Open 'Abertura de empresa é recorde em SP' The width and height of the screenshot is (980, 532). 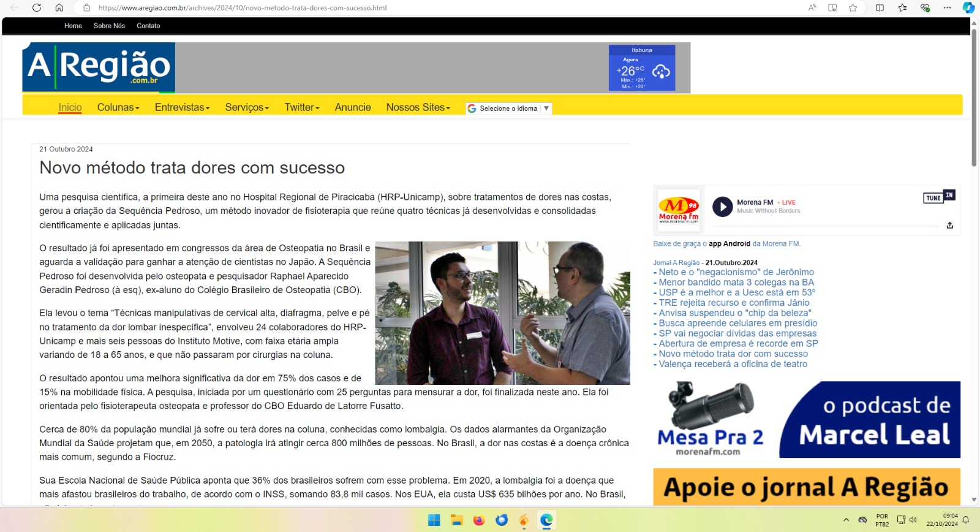tap(739, 344)
